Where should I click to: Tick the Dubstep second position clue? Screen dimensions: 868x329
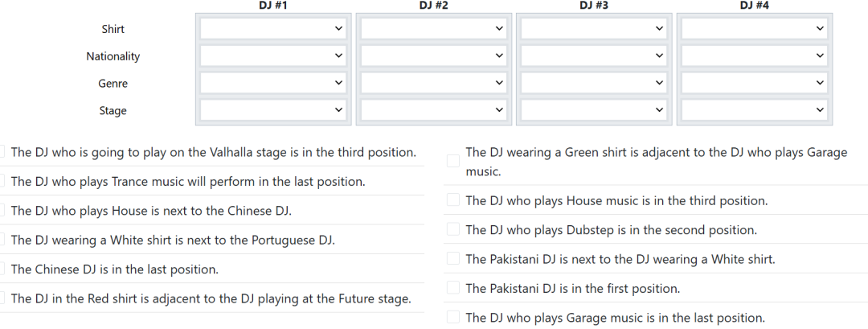(453, 230)
